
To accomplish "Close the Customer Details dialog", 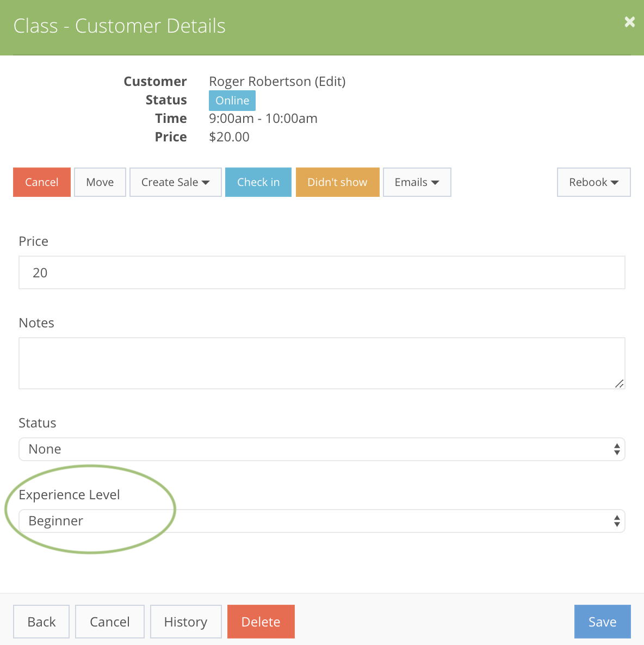I will pyautogui.click(x=629, y=22).
